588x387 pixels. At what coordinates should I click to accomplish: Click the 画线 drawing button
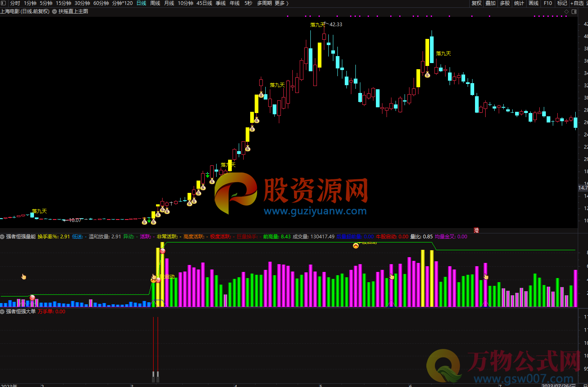[x=534, y=3]
